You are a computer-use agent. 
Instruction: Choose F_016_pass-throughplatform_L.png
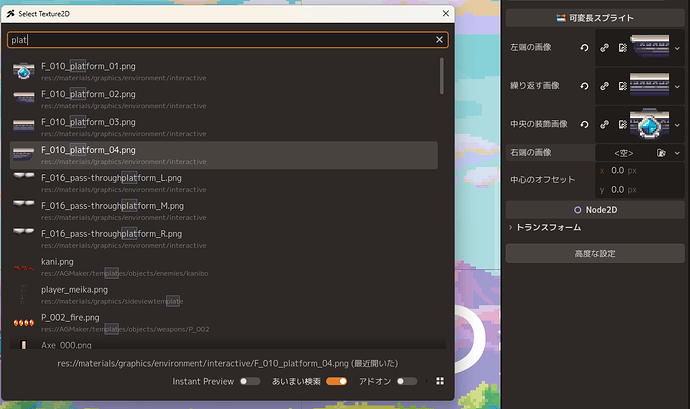click(224, 183)
